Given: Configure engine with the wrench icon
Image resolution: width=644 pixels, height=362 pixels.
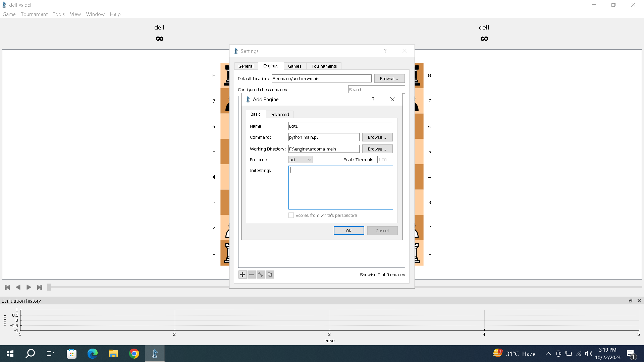Looking at the screenshot, I should 261,274.
